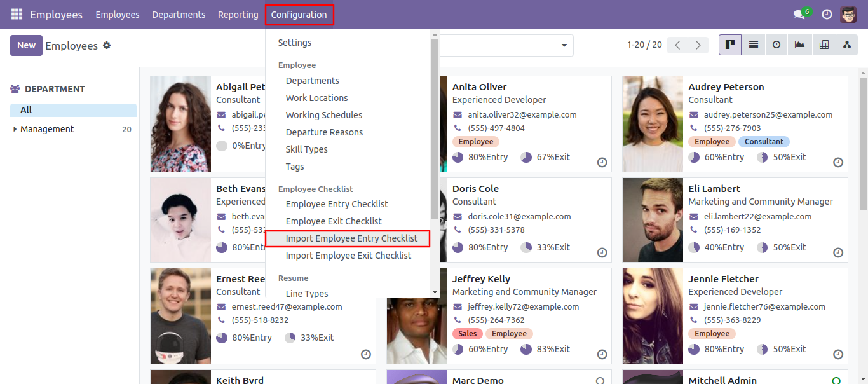The image size is (868, 384).
Task: Click anita.oliver32@example.com email text
Action: 522,115
